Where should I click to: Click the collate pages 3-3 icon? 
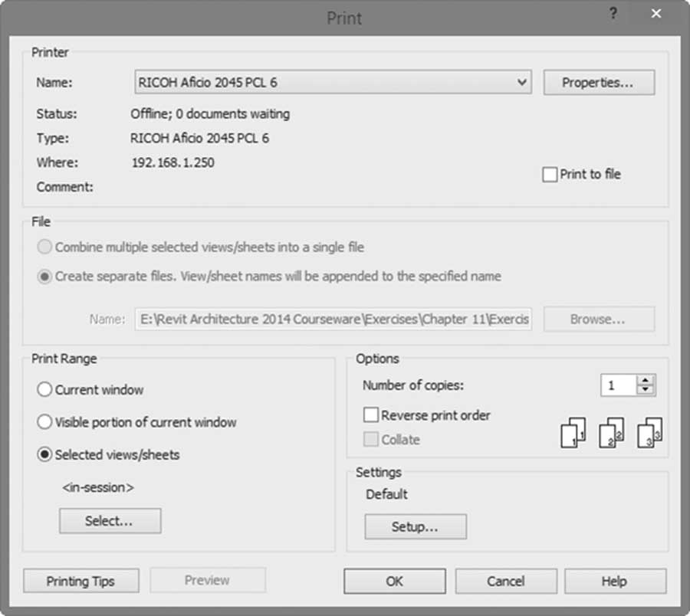pyautogui.click(x=649, y=433)
